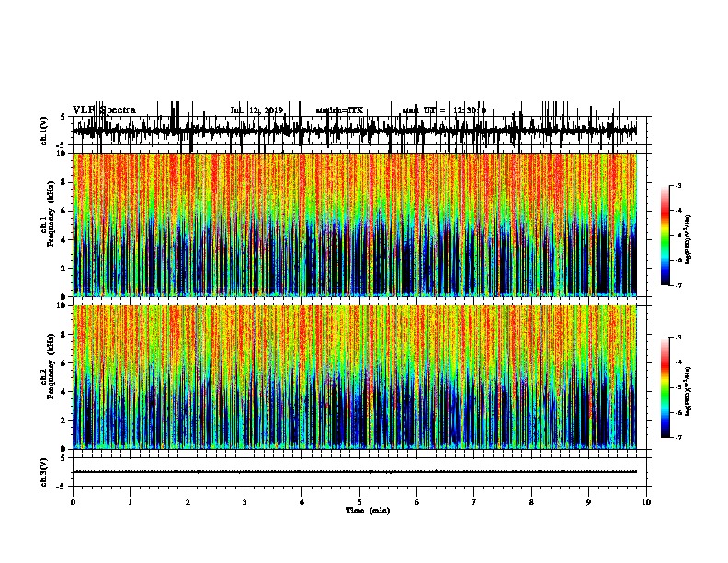Image resolution: width=728 pixels, height=563 pixels.
Task: Click the "5" voltage tick of ch.3(V)
Action: point(63,458)
